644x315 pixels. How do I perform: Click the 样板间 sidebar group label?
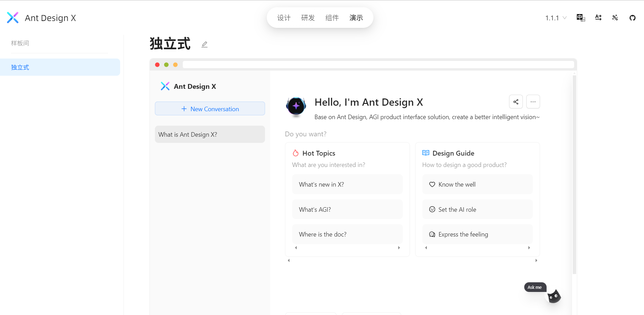20,43
